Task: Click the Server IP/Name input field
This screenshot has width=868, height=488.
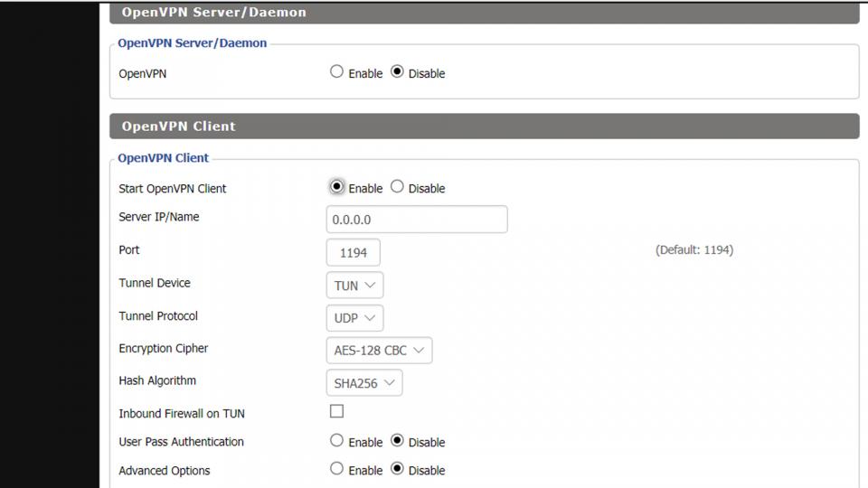Action: (x=416, y=220)
